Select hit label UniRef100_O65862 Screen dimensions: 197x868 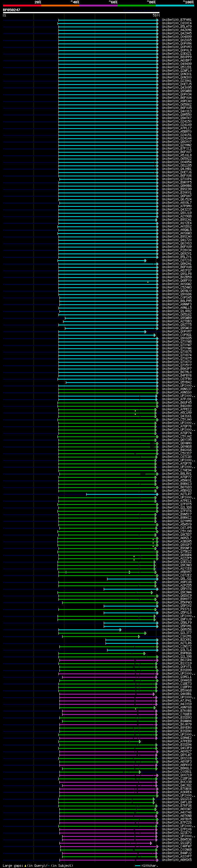[x=176, y=105]
